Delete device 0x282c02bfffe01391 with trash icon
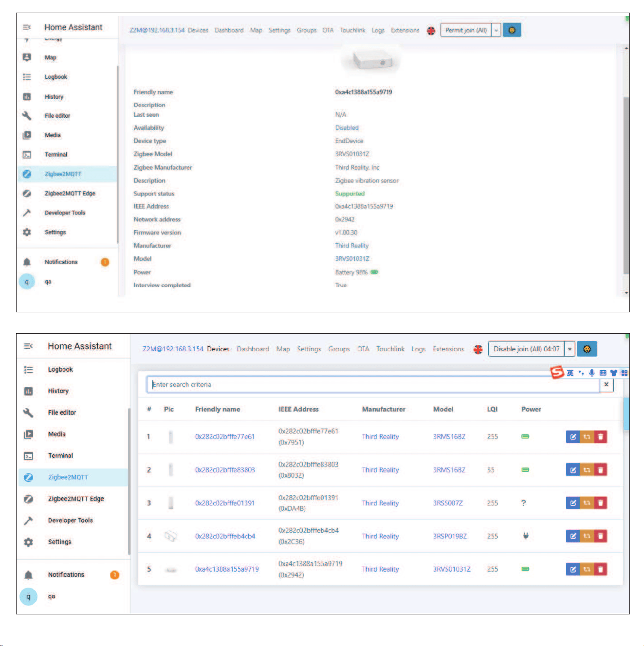The image size is (644, 646). pyautogui.click(x=601, y=503)
